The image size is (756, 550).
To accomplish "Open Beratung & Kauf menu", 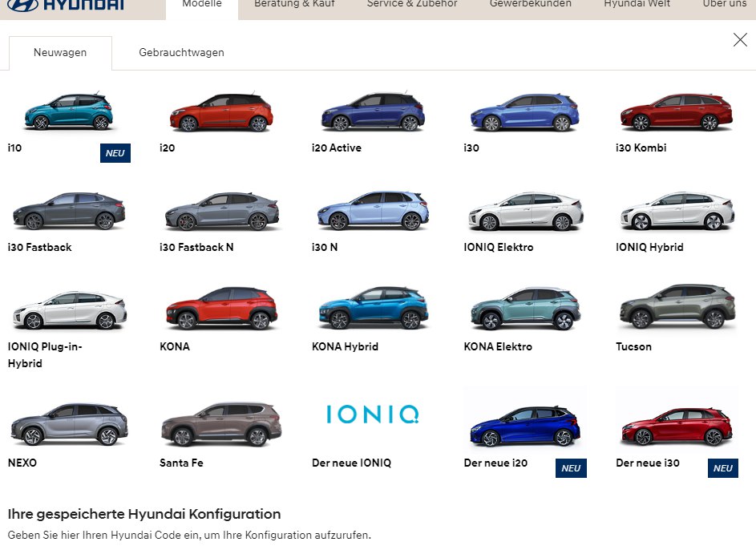I will click(x=294, y=4).
